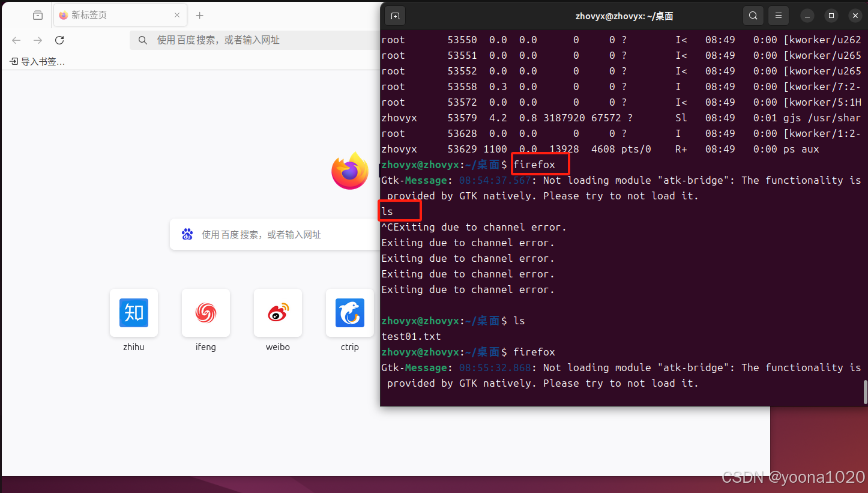Open a new Firefox tab with plus
The height and width of the screenshot is (493, 868).
(200, 16)
